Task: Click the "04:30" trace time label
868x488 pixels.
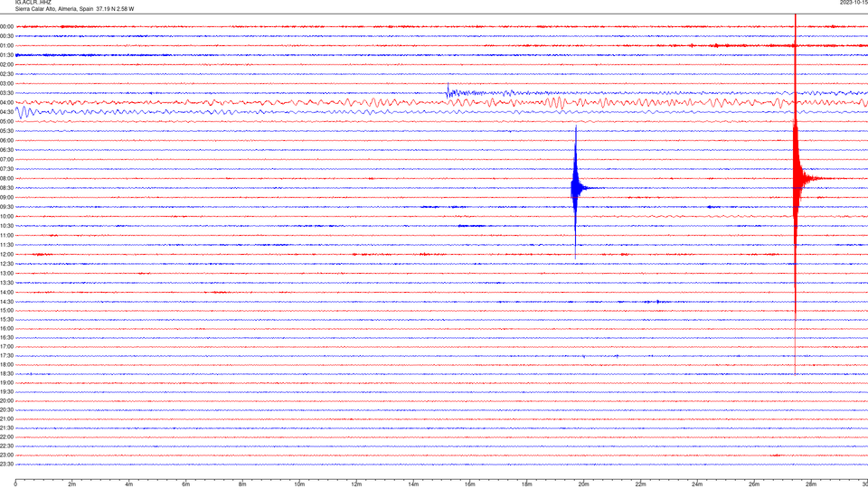Action: [x=7, y=112]
